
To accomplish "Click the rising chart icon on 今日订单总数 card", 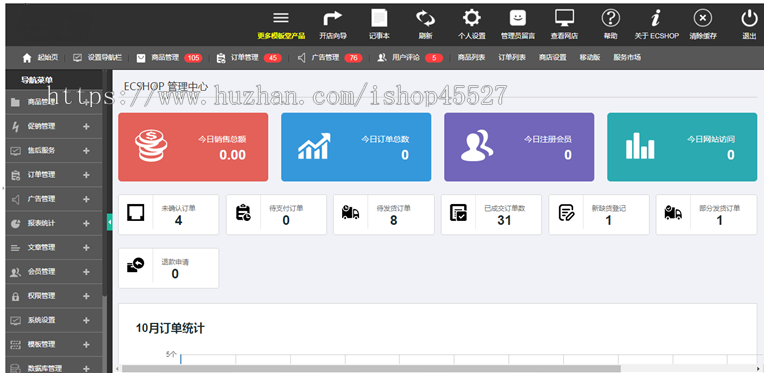I will 314,146.
